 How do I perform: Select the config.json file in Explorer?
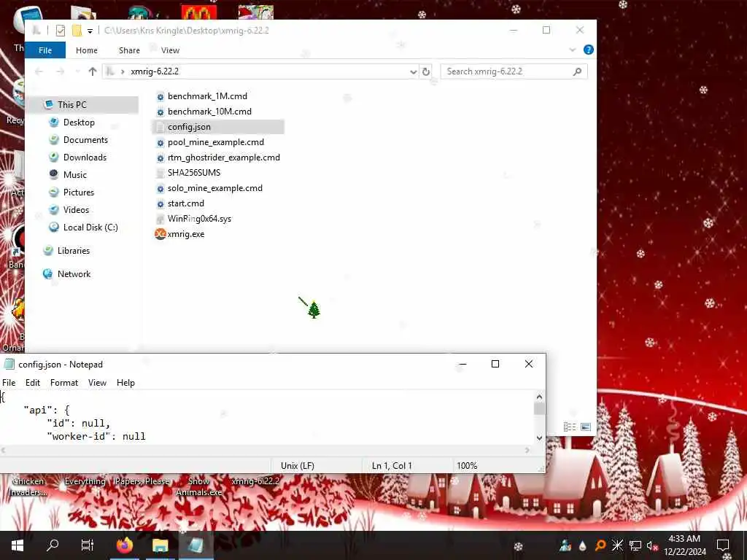(x=189, y=127)
